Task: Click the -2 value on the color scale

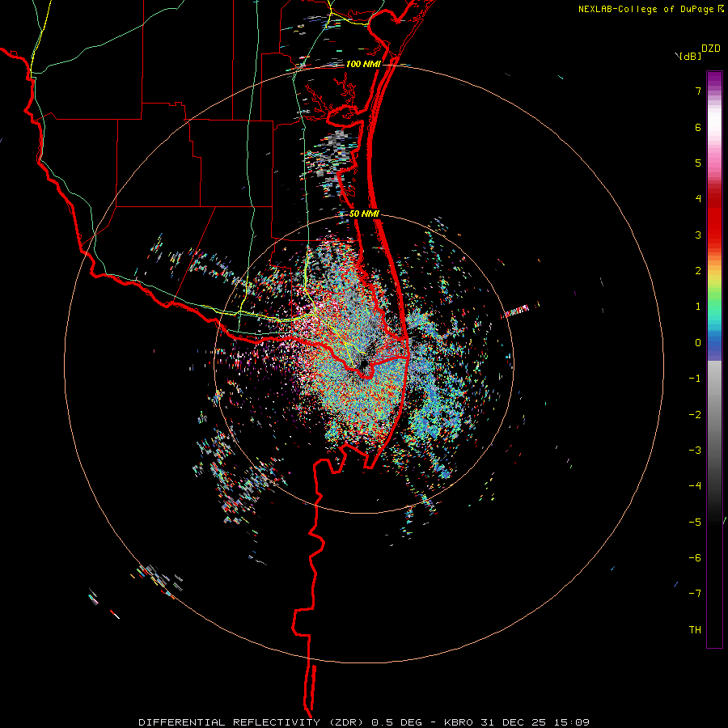Action: [695, 415]
